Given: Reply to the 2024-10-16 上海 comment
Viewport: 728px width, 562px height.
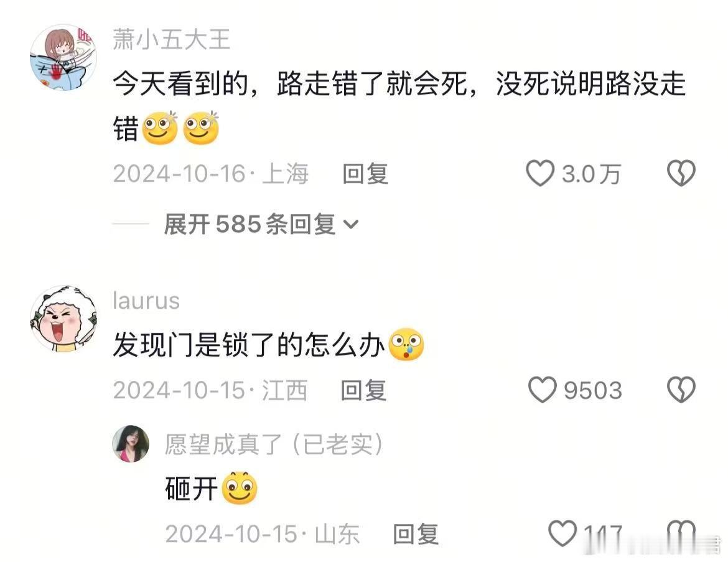Looking at the screenshot, I should pos(365,174).
